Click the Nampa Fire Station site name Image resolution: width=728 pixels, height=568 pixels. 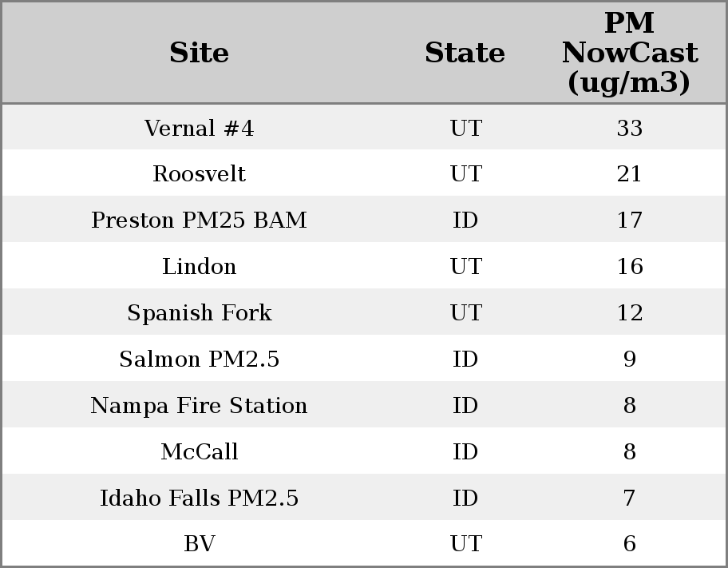200,406
